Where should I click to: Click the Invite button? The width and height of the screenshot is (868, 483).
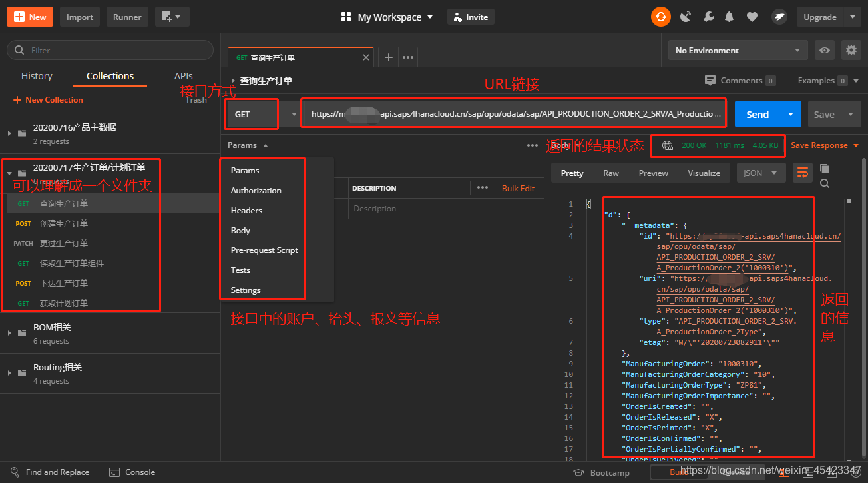coord(471,17)
